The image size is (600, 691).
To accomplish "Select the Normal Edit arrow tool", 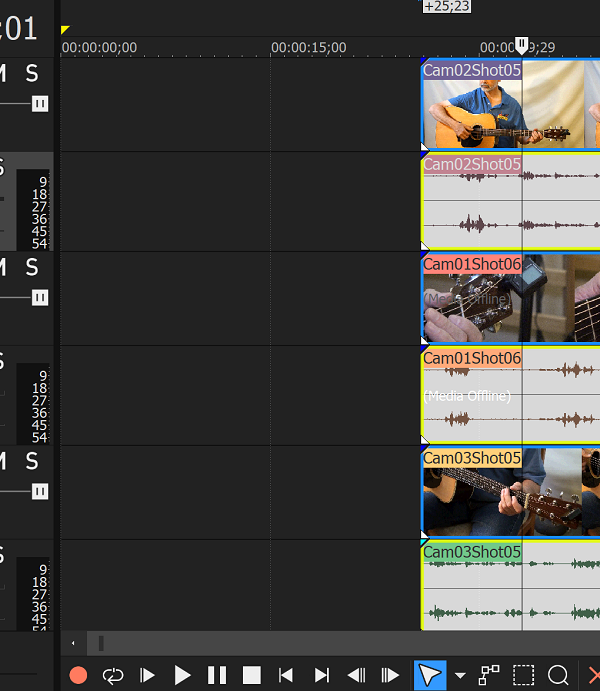I will [428, 675].
